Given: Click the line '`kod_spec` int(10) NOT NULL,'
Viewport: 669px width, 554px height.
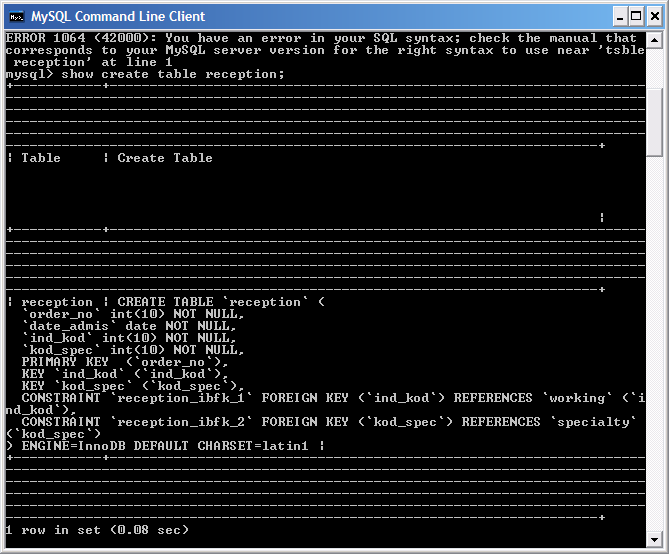Looking at the screenshot, I should point(133,350).
